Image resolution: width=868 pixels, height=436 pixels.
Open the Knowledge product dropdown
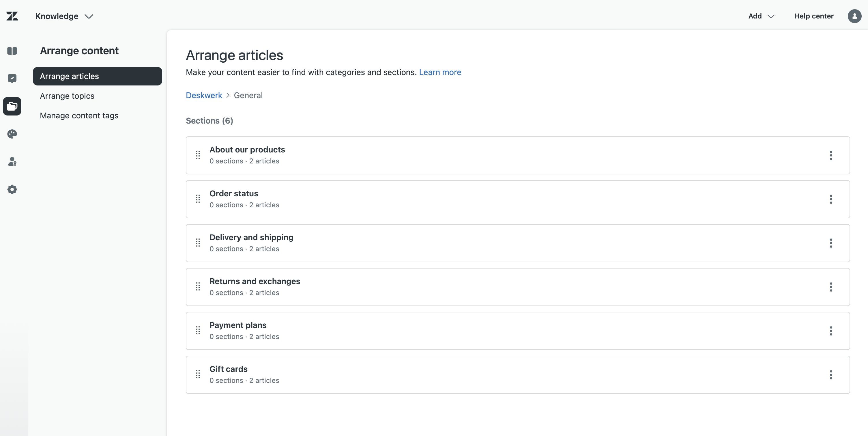click(x=64, y=16)
